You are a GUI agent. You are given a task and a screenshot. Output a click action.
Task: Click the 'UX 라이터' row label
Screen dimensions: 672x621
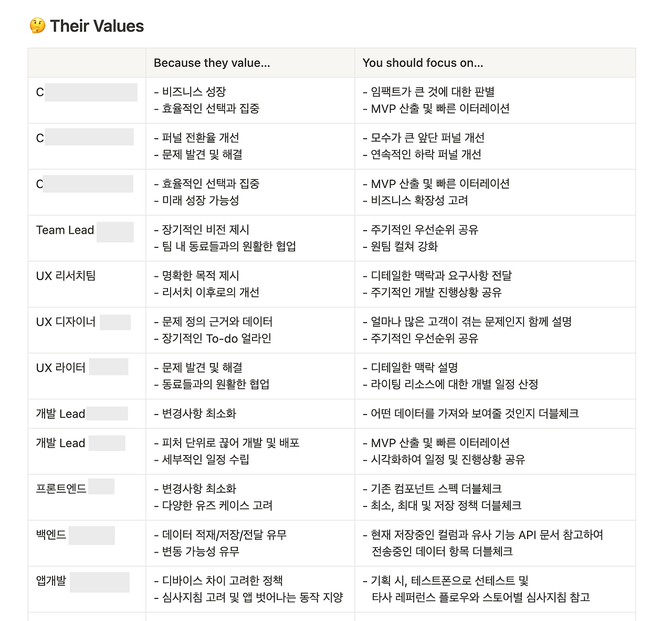coord(60,368)
